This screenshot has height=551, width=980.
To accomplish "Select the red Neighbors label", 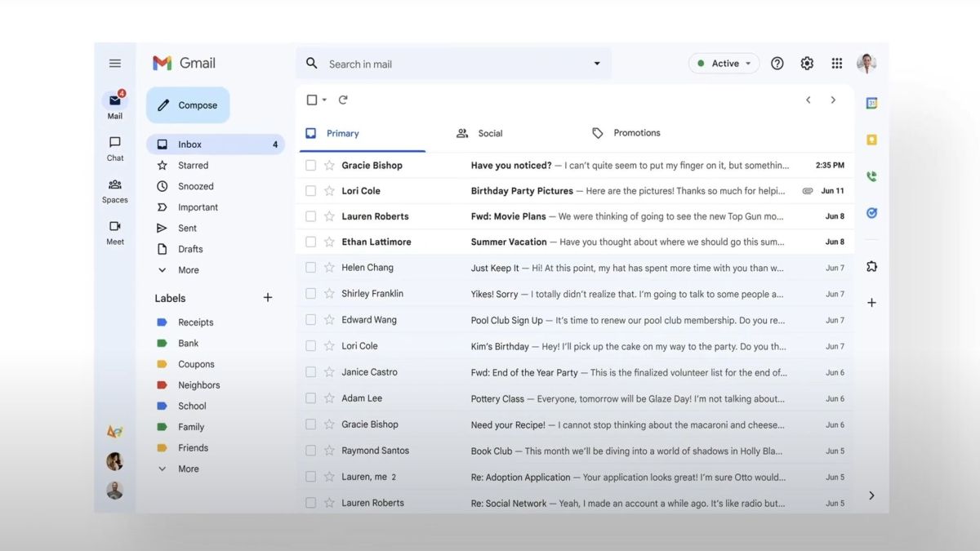I will [198, 385].
